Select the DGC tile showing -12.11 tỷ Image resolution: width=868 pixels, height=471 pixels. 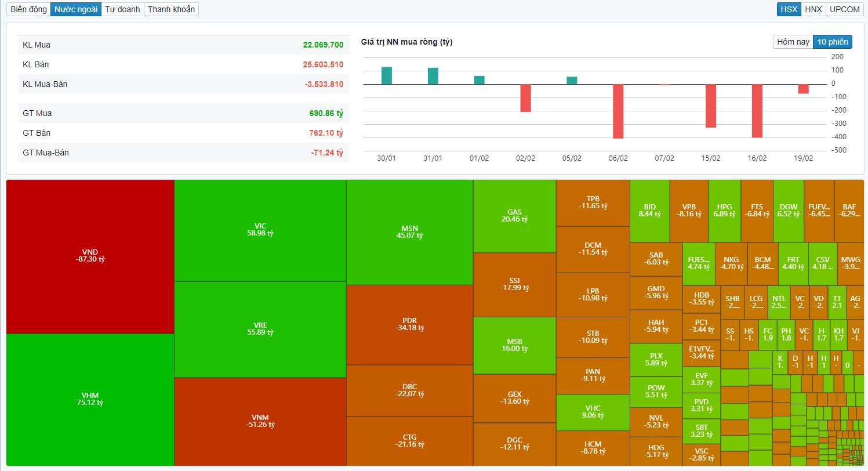(x=515, y=444)
